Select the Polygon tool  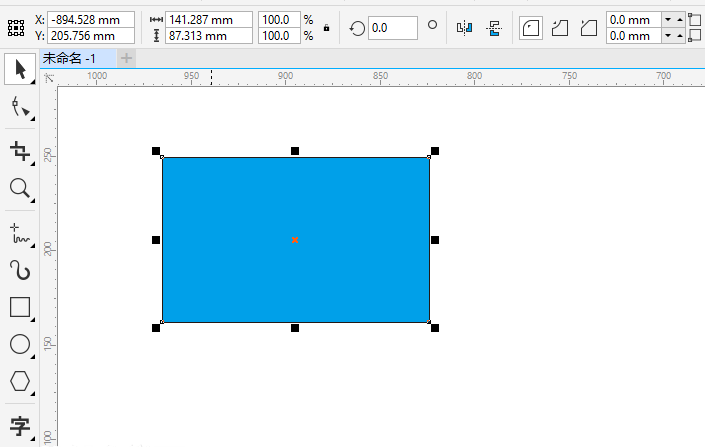click(20, 381)
